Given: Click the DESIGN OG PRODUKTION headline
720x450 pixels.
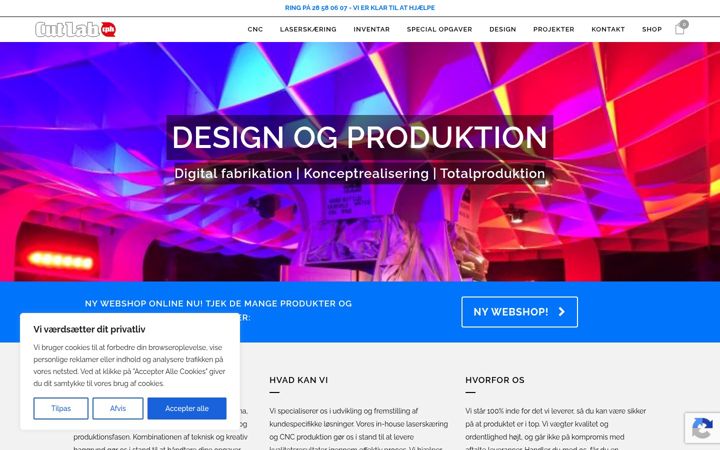Looking at the screenshot, I should 360,137.
